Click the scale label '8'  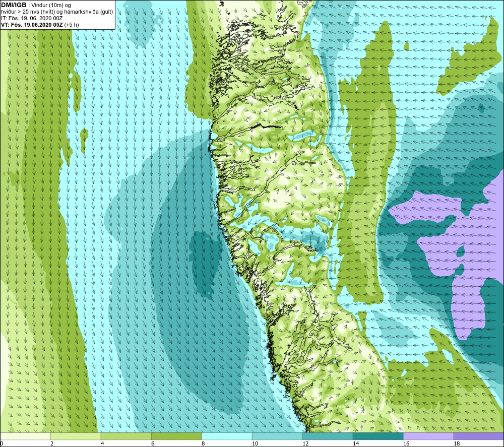point(204,444)
